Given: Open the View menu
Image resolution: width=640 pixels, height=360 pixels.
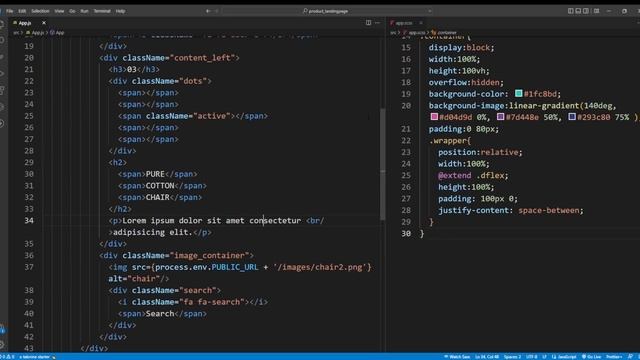Looking at the screenshot, I should [x=59, y=11].
